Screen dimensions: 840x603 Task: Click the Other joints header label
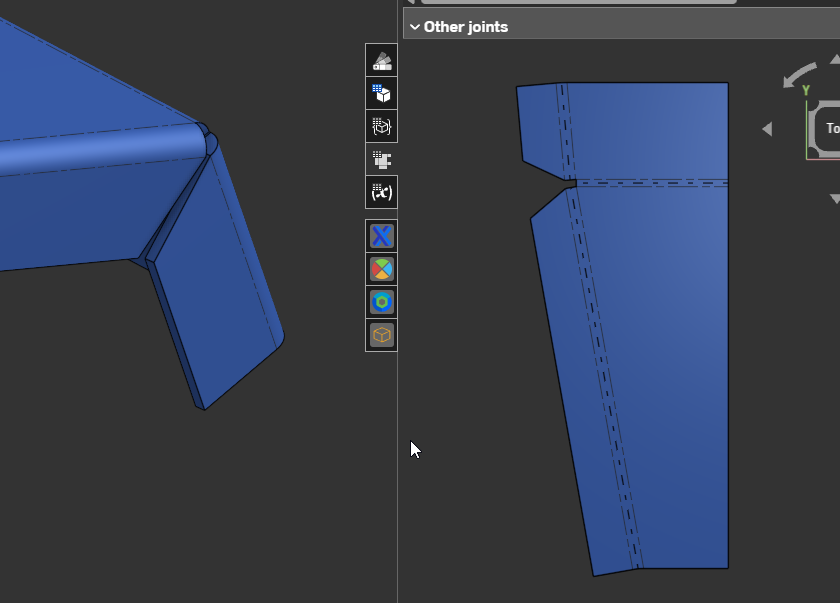tap(466, 27)
